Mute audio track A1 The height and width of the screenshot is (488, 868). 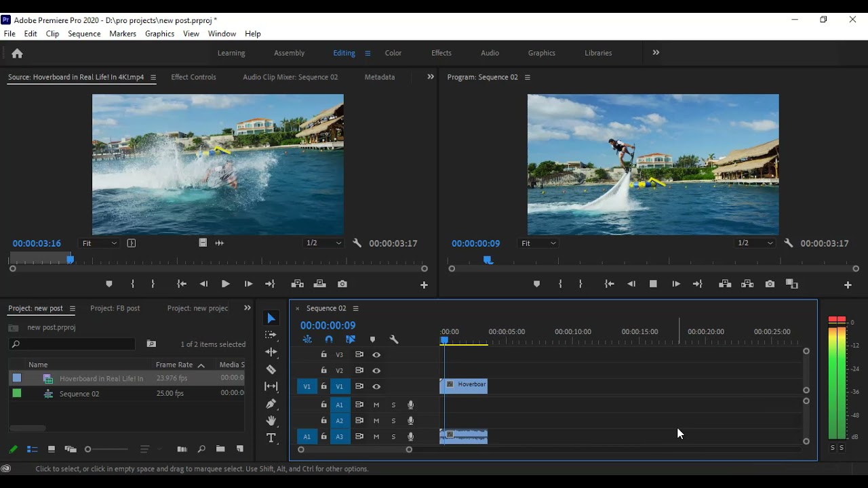tap(376, 405)
